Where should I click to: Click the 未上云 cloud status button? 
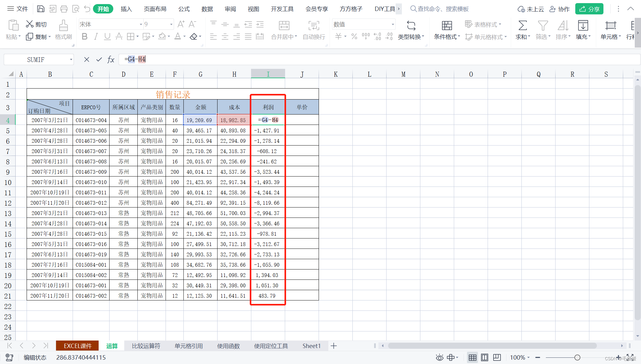coord(531,9)
